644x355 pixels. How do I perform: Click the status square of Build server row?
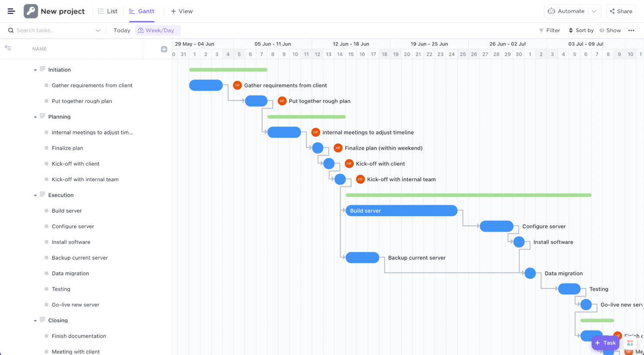(x=47, y=211)
